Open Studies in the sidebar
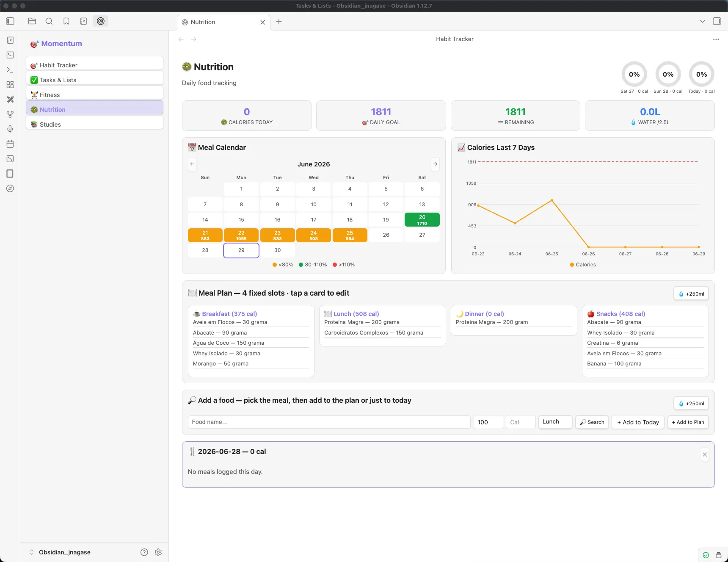 pos(95,123)
